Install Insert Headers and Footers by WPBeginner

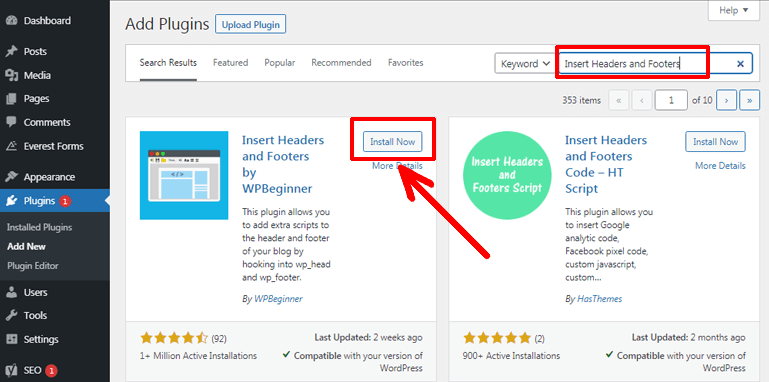point(392,142)
